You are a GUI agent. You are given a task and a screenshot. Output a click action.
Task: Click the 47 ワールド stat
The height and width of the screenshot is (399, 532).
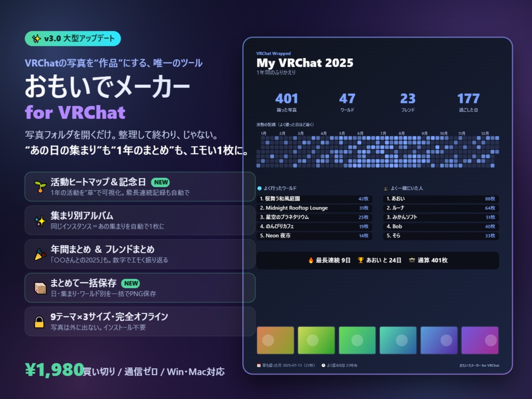(347, 102)
